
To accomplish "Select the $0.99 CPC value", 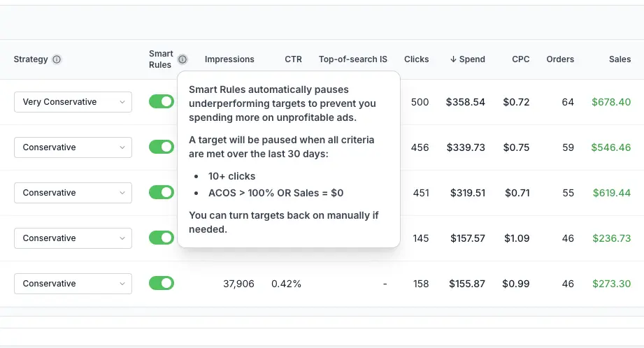I will (516, 284).
